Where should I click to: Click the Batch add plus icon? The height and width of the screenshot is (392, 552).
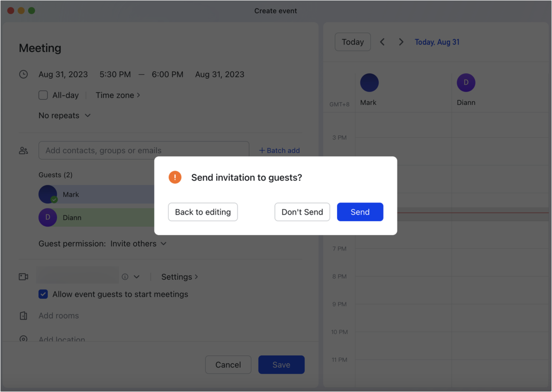[262, 150]
